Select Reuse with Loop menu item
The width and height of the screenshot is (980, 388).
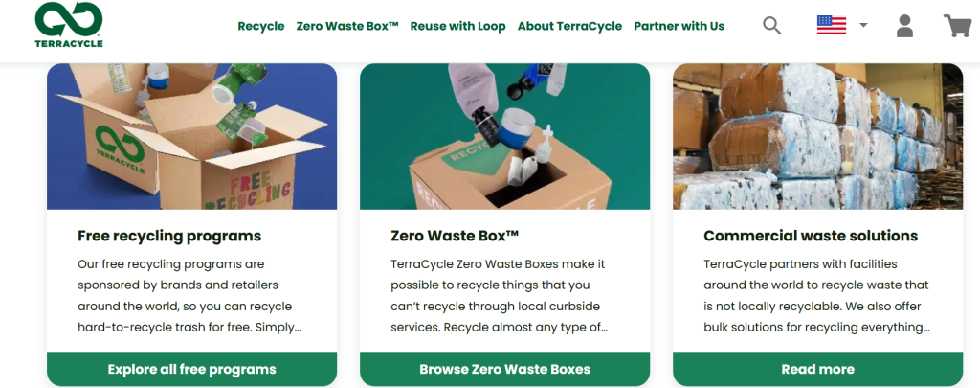458,26
